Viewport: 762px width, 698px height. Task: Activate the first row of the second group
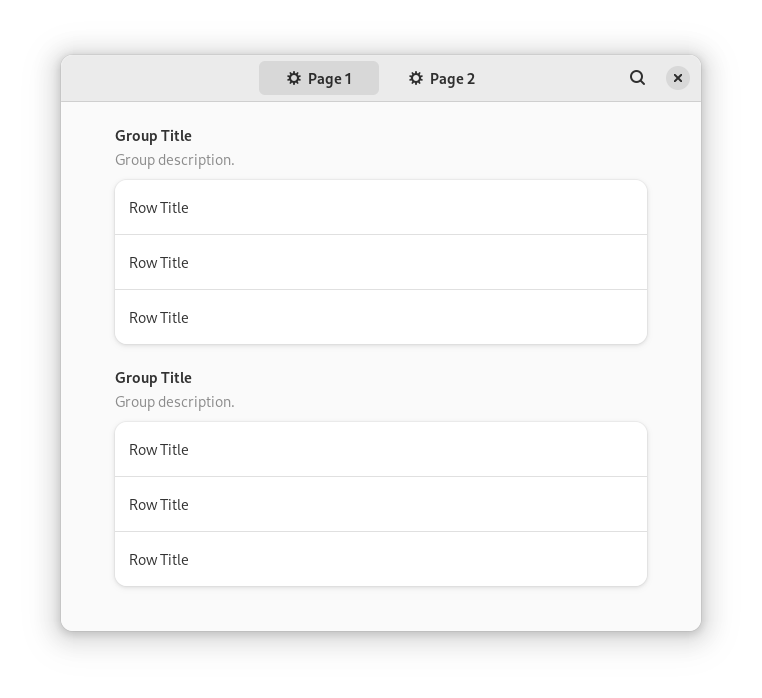point(381,450)
